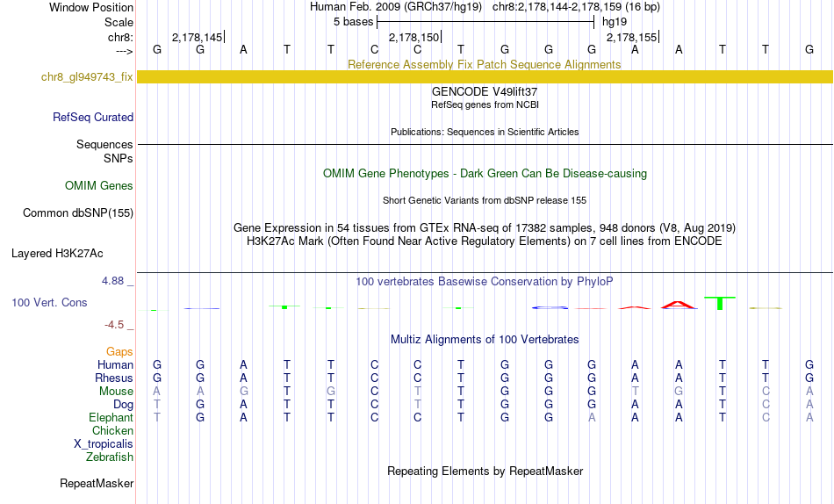Click the Sequences track label
834x504 pixels.
click(x=104, y=144)
